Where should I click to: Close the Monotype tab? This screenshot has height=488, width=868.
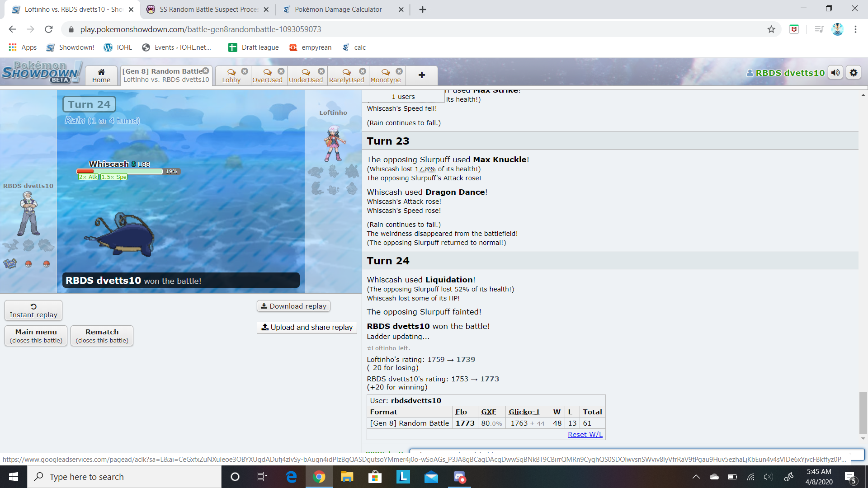[399, 71]
